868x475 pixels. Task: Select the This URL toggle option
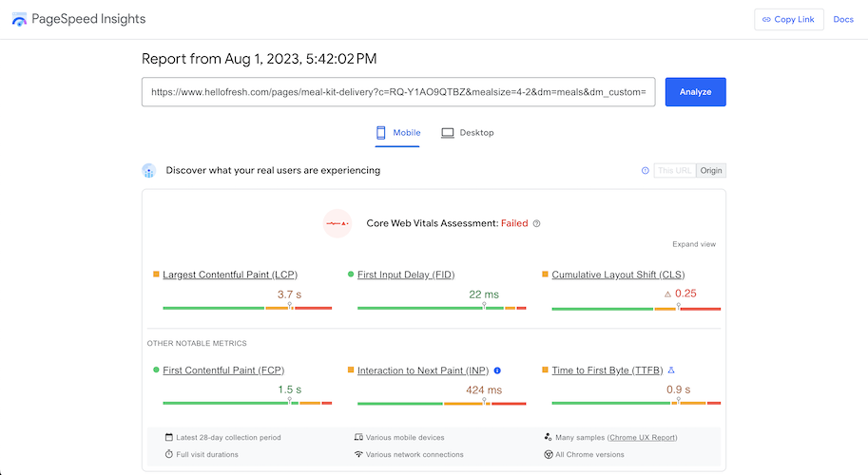click(674, 171)
